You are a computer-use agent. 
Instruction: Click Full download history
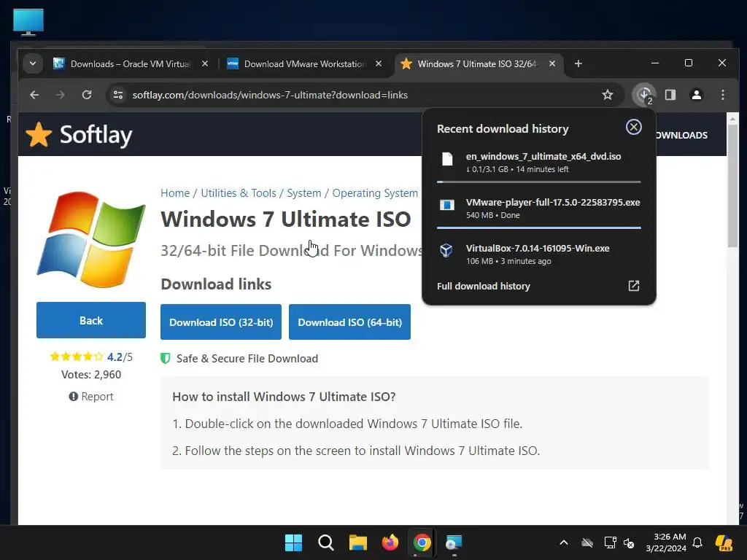tap(484, 286)
